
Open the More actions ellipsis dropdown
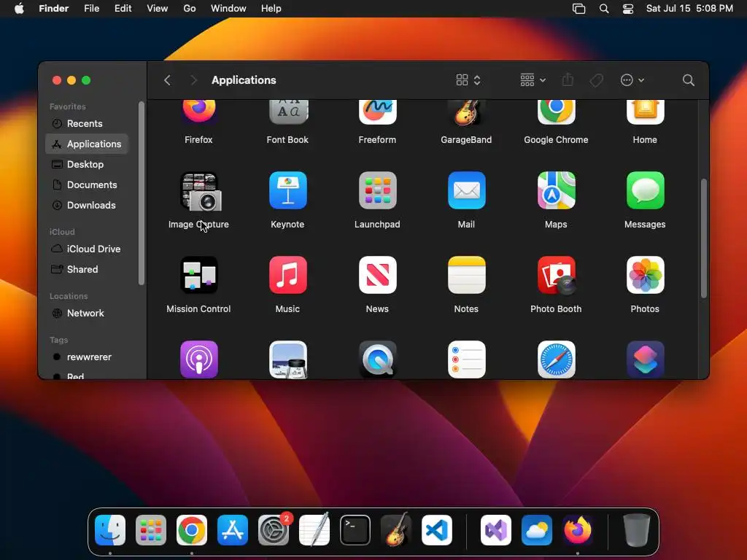coord(632,80)
